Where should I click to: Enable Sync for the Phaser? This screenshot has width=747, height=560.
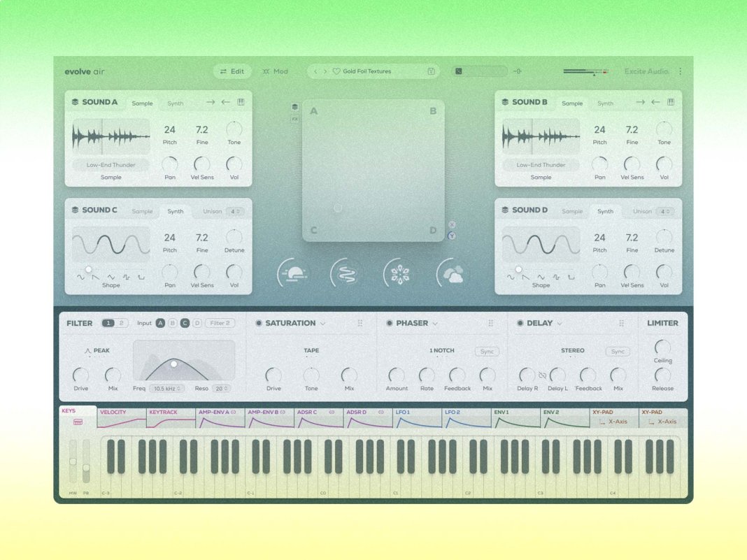click(487, 352)
